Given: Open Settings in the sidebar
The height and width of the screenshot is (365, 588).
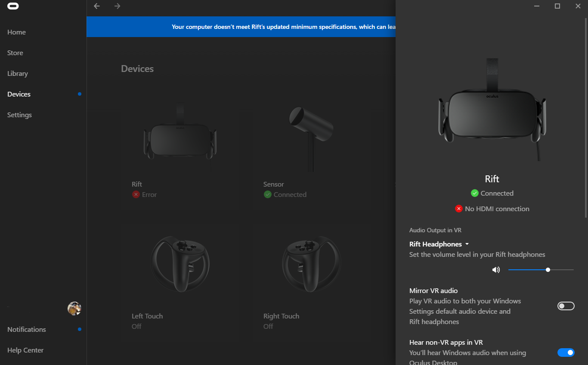Looking at the screenshot, I should tap(19, 115).
